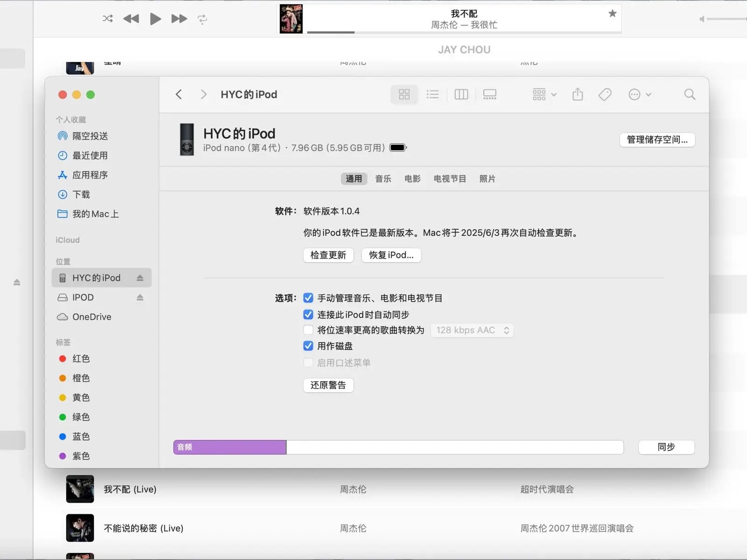Screen dimensions: 747x560
Task: Open 下载 folder in the sidebar
Action: [101, 194]
